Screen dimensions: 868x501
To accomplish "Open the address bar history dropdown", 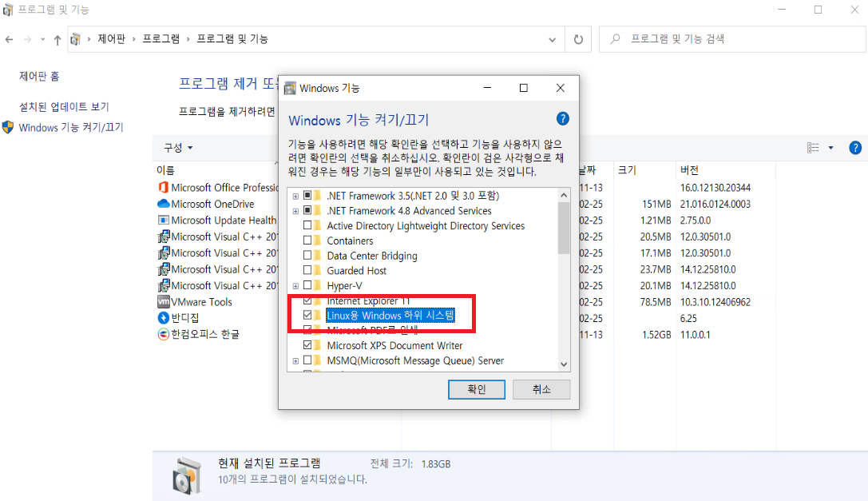I will pos(552,39).
